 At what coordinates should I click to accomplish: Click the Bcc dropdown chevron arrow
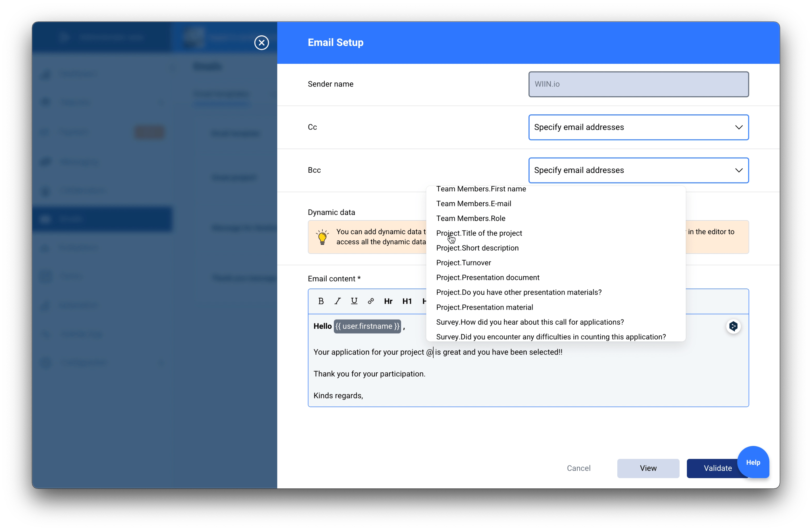(x=739, y=170)
